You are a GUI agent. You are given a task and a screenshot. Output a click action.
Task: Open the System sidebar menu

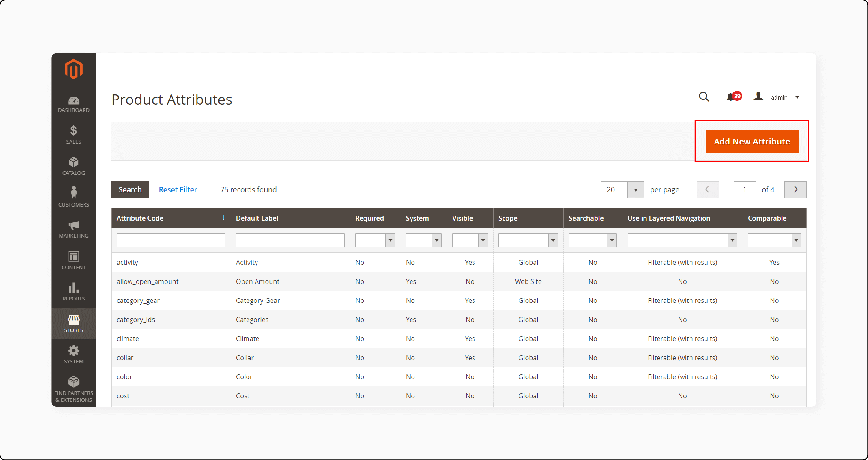pos(73,355)
